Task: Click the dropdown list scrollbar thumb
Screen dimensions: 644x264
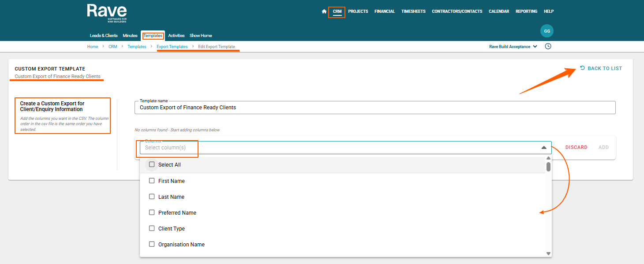Action: tap(548, 167)
